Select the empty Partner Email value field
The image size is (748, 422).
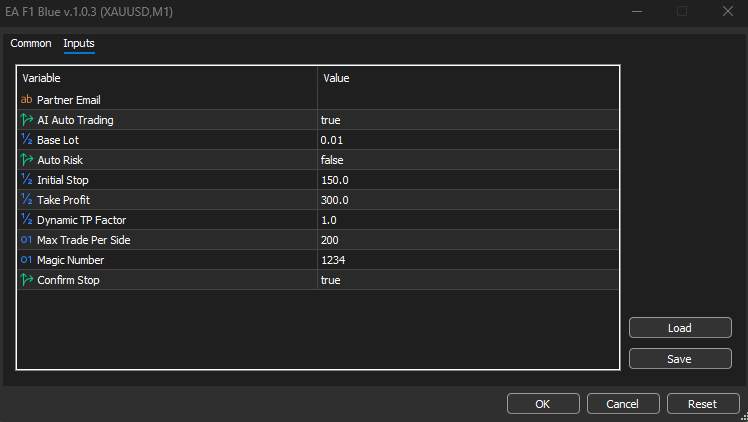click(x=468, y=100)
